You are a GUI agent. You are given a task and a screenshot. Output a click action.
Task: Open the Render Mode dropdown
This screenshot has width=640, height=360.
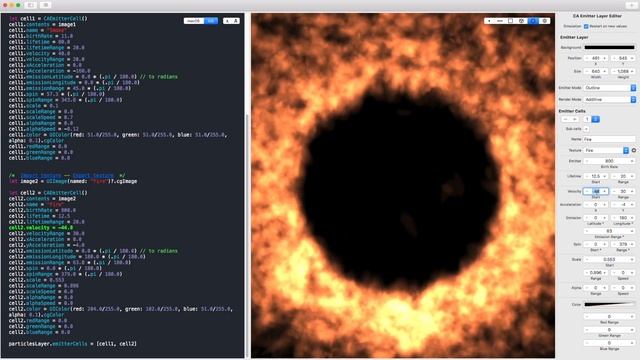[610, 100]
